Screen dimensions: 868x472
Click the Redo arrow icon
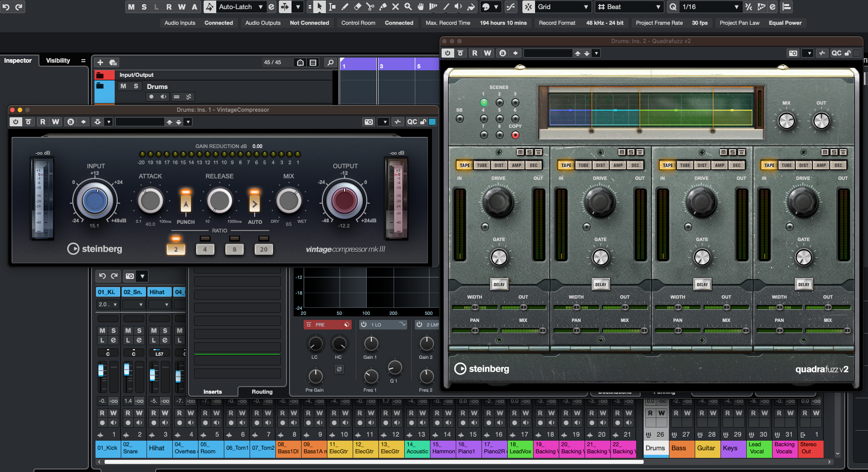[19, 7]
